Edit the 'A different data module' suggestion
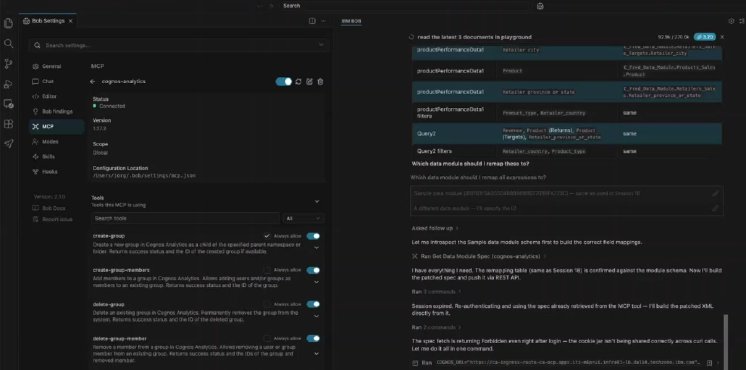746x370 pixels. point(715,208)
